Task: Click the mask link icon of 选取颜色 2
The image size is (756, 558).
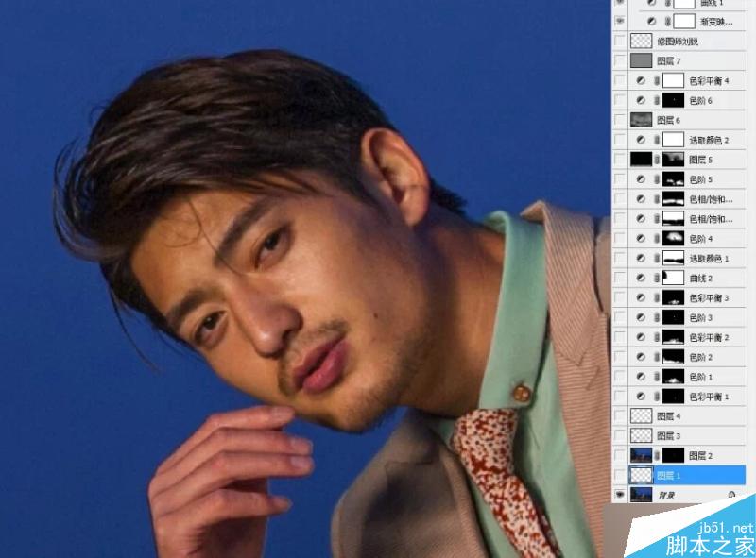Action: coord(657,140)
